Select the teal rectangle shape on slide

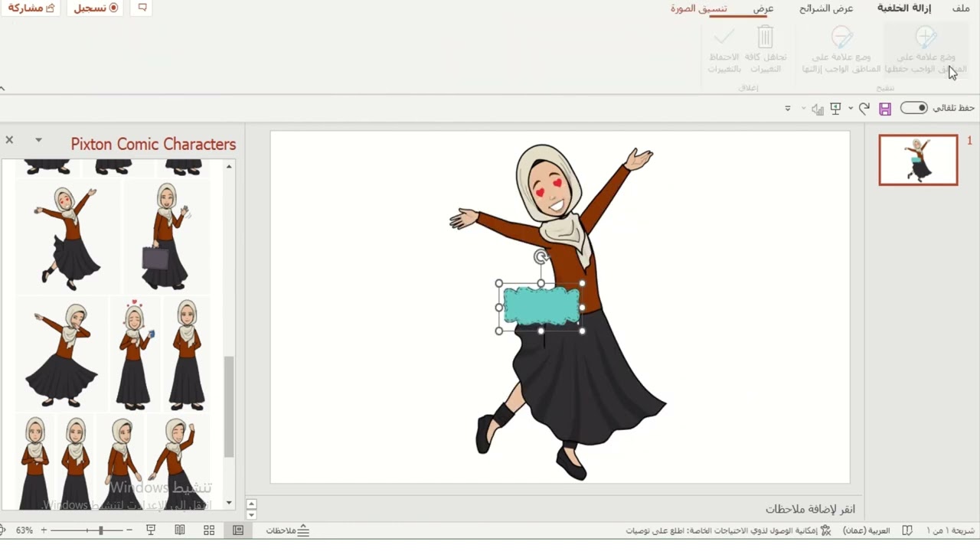tap(541, 306)
